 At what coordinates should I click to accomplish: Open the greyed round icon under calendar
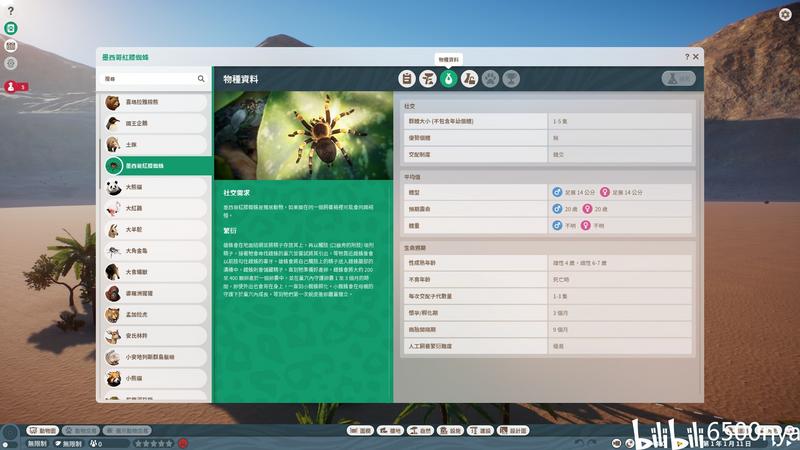pyautogui.click(x=11, y=63)
